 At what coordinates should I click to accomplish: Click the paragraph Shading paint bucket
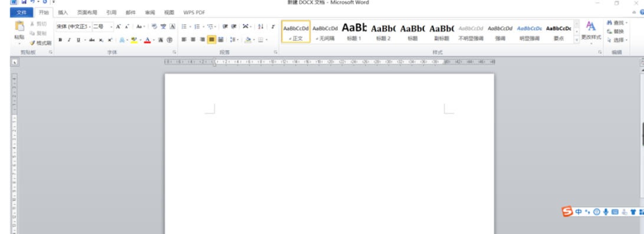click(x=248, y=40)
